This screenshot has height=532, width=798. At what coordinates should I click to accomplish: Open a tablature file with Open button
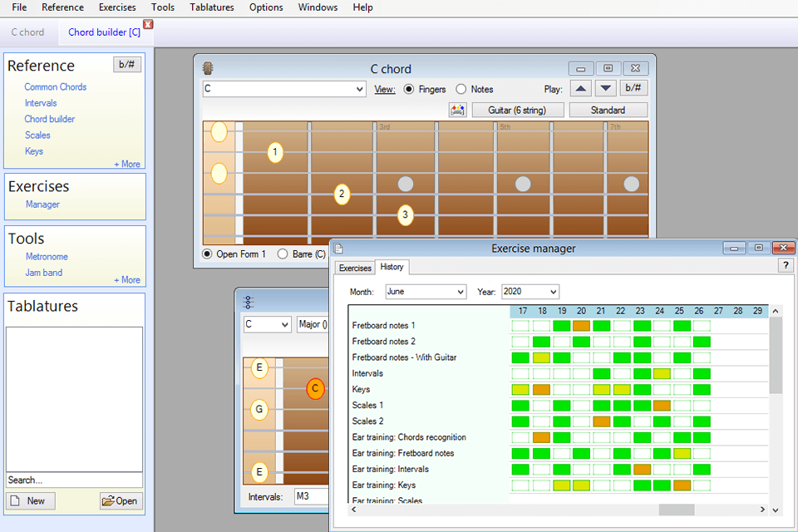coord(121,500)
